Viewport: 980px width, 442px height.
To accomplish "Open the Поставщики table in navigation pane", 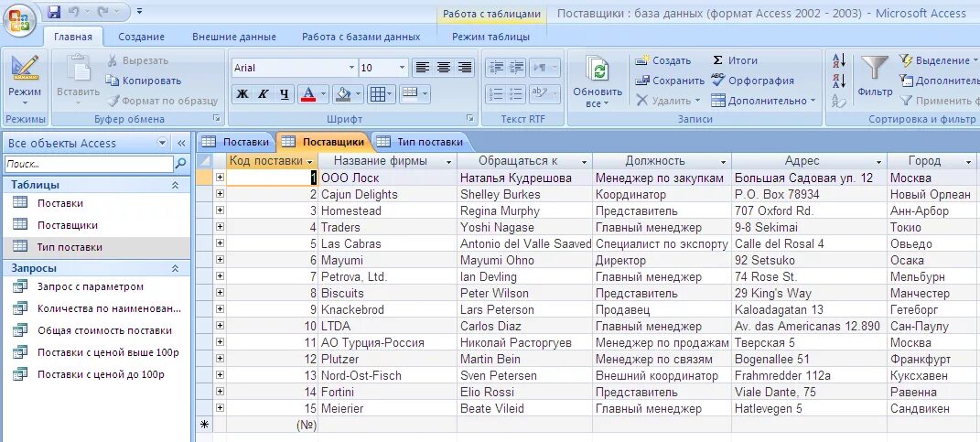I will pyautogui.click(x=68, y=225).
